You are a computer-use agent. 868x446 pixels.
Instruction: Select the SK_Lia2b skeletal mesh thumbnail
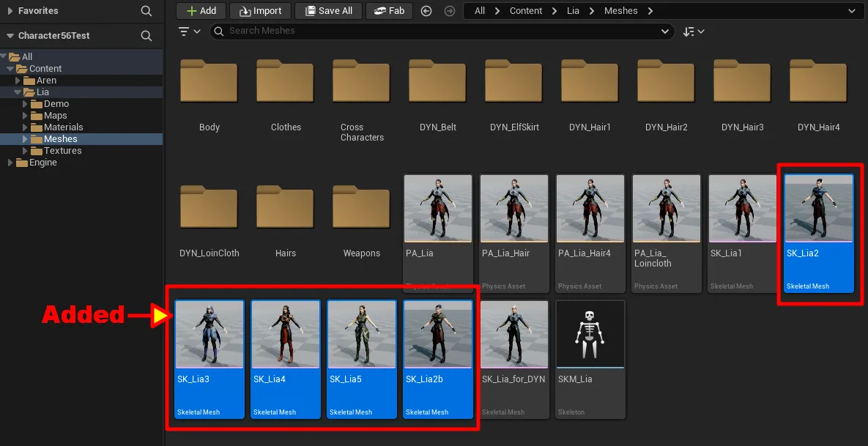point(438,334)
